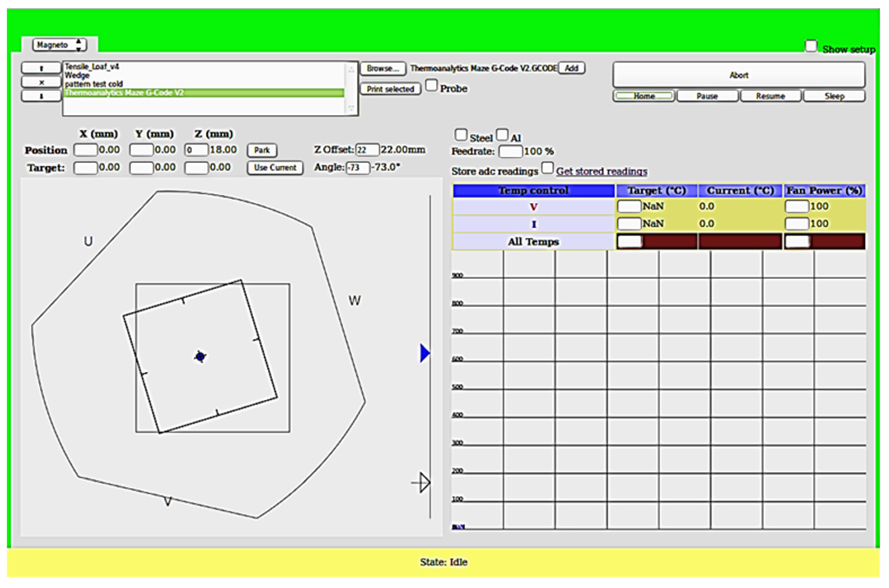
Task: Click the blue nozzle position dot
Action: (x=200, y=357)
